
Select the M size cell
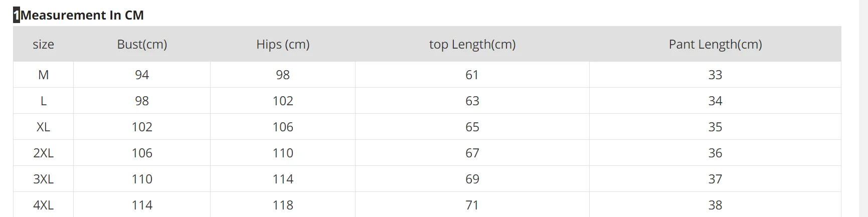click(x=43, y=75)
